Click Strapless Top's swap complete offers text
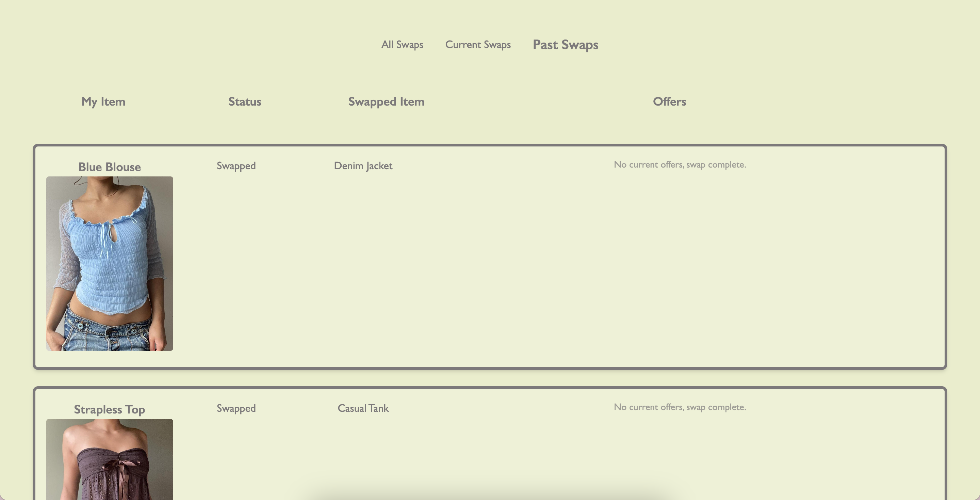980x500 pixels. pos(680,407)
